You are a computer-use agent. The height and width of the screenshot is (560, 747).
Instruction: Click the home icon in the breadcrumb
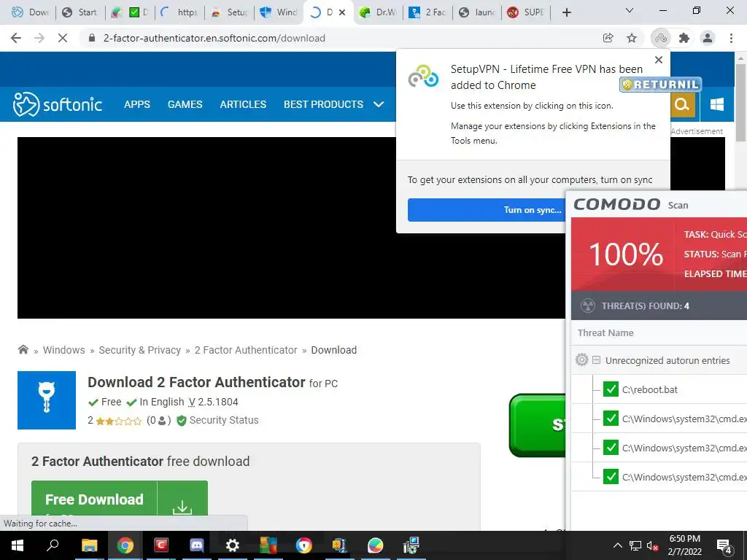coord(23,349)
